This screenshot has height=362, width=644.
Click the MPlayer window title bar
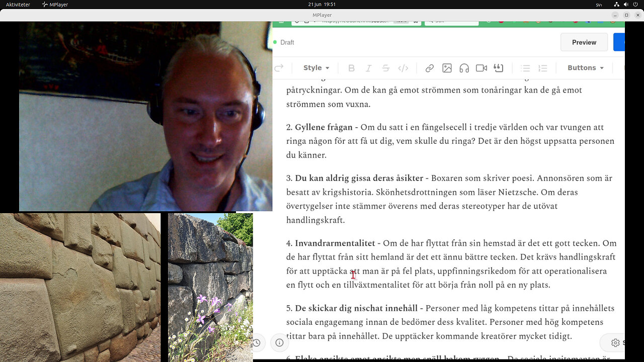[x=322, y=15]
